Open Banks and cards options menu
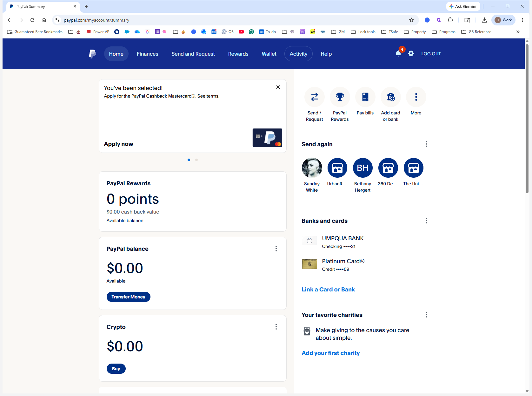Viewport: 532px width, 396px height. (426, 221)
